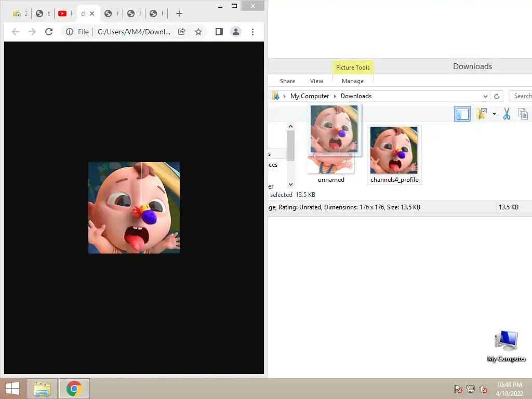Click the folder with checkmark toolbar icon
Image resolution: width=532 pixels, height=399 pixels.
point(482,114)
